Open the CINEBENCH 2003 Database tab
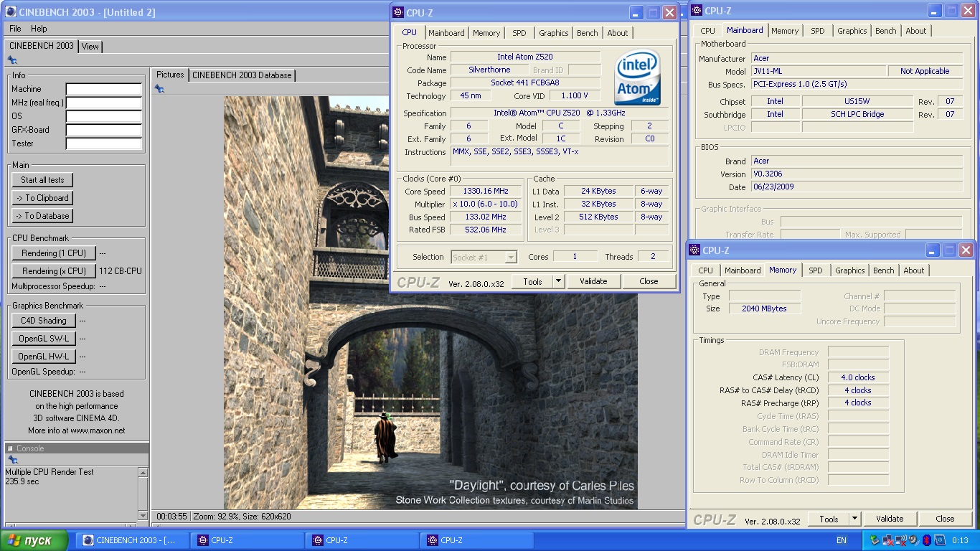This screenshot has width=980, height=551. pyautogui.click(x=242, y=75)
